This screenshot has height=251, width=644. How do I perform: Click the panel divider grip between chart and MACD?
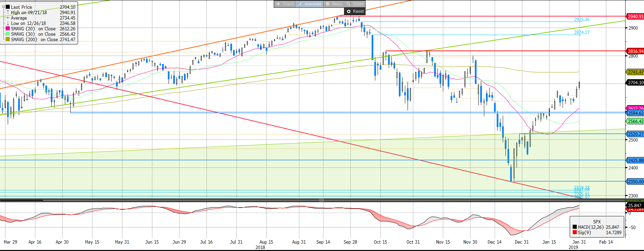click(x=321, y=200)
